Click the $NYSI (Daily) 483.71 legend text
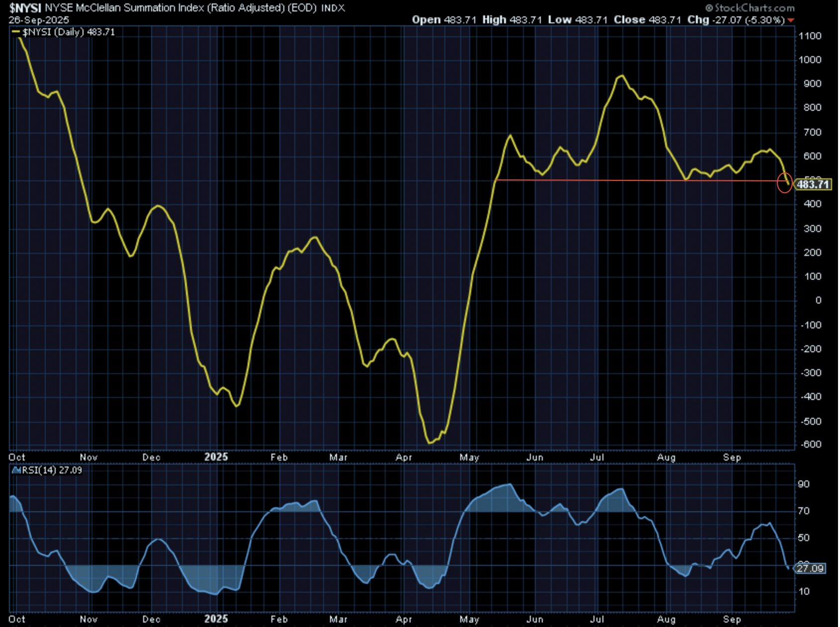Image resolution: width=840 pixels, height=627 pixels. coord(69,32)
